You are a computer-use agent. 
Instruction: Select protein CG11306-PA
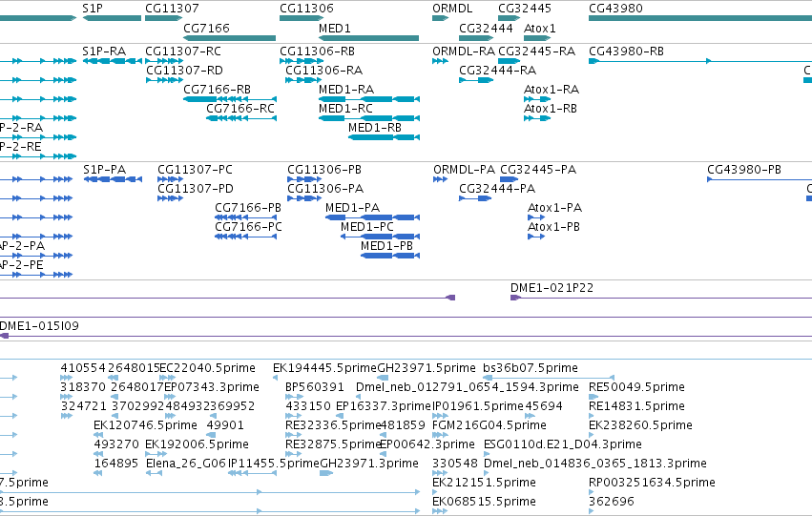304,198
